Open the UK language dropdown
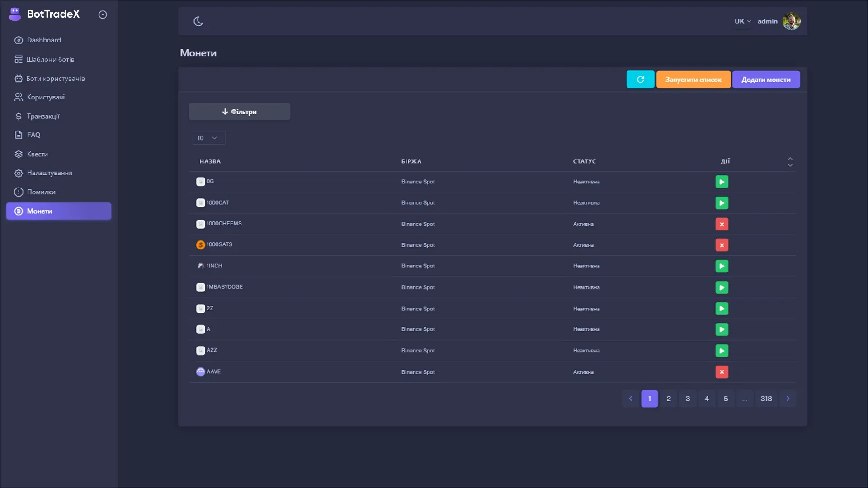The image size is (868, 488). click(742, 21)
